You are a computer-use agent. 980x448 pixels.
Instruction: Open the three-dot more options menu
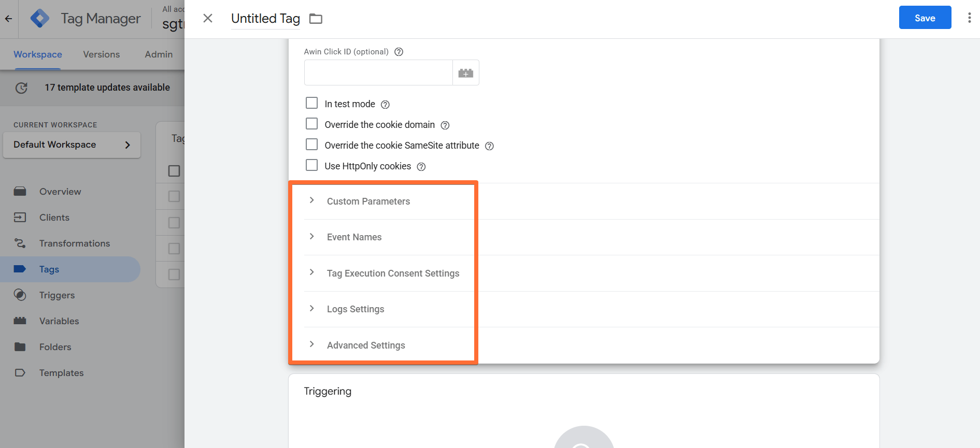(x=969, y=18)
